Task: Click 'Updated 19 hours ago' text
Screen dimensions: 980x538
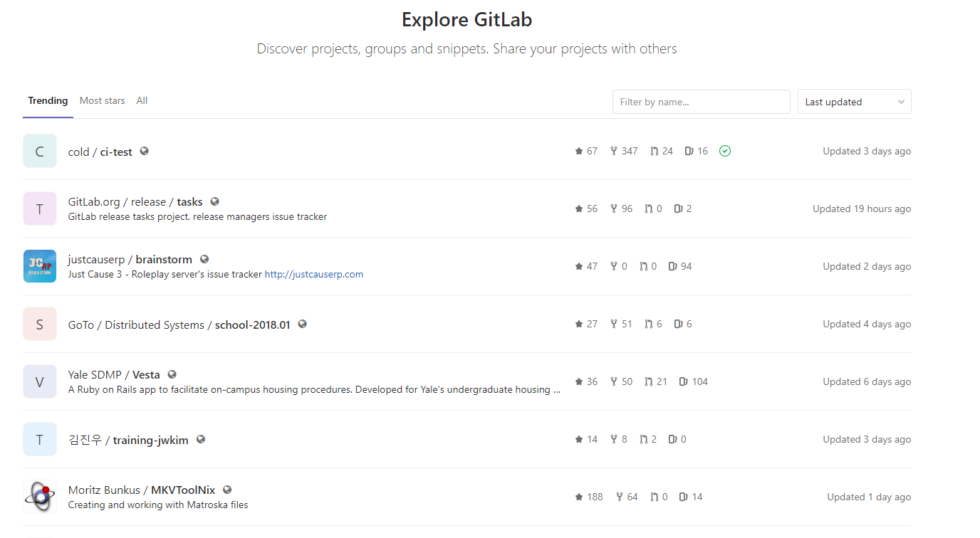Action: tap(862, 209)
